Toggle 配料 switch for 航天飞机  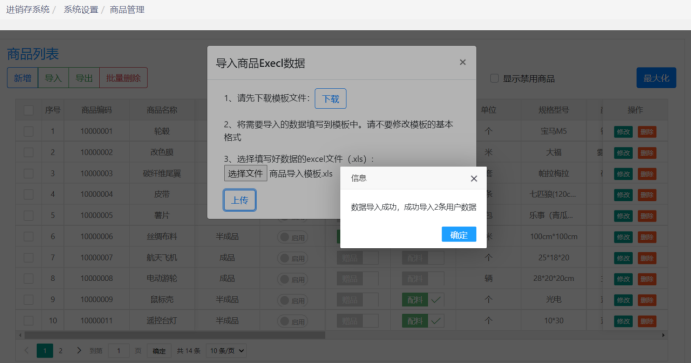(423, 258)
